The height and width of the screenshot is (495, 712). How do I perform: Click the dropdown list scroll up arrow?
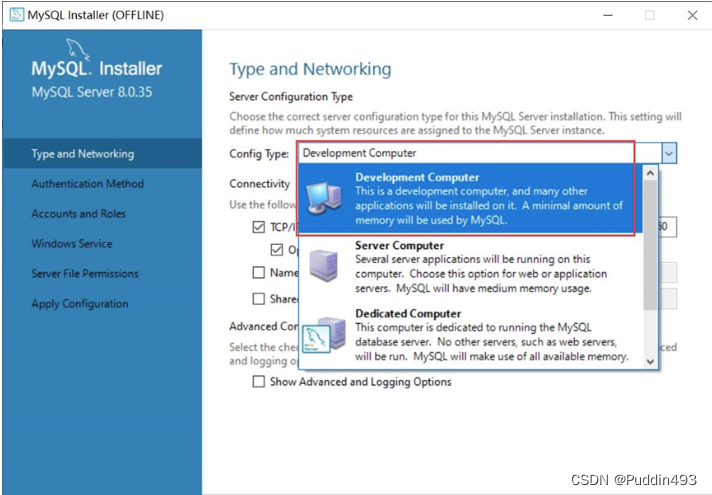(650, 173)
